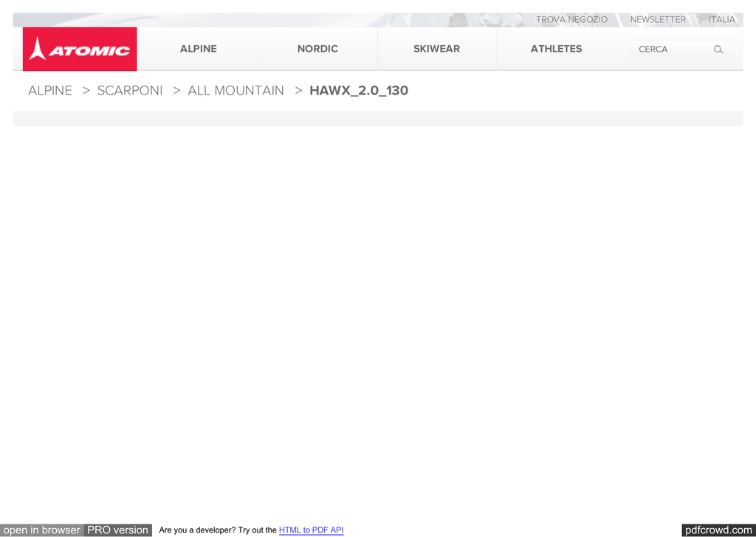Click the "open in browser" button
This screenshot has height=537, width=756.
(x=42, y=530)
